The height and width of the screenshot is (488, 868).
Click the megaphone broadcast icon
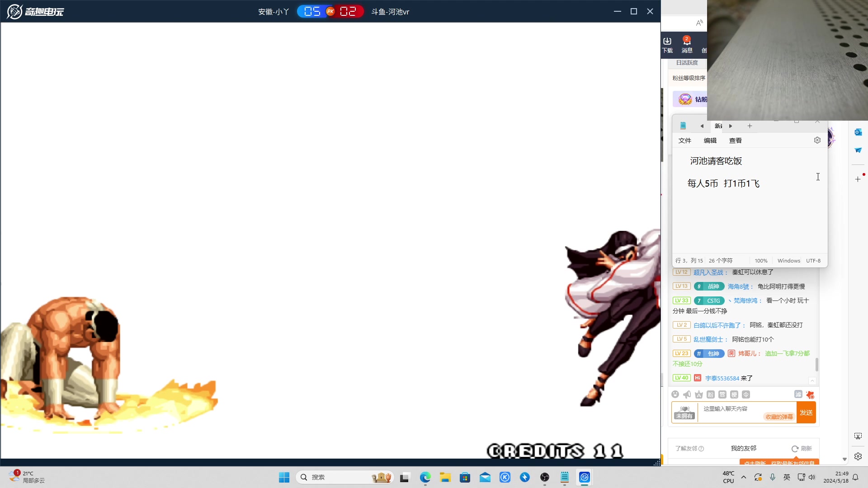(687, 394)
